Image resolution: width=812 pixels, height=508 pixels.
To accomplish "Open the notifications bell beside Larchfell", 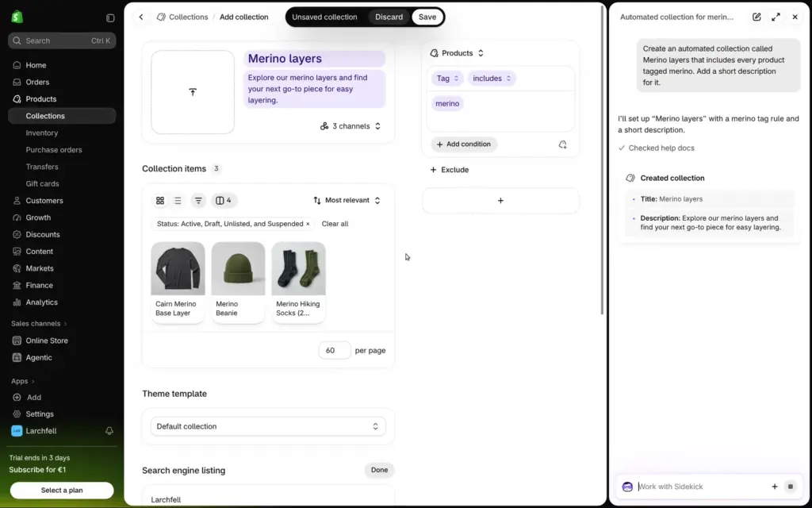I will [x=109, y=431].
